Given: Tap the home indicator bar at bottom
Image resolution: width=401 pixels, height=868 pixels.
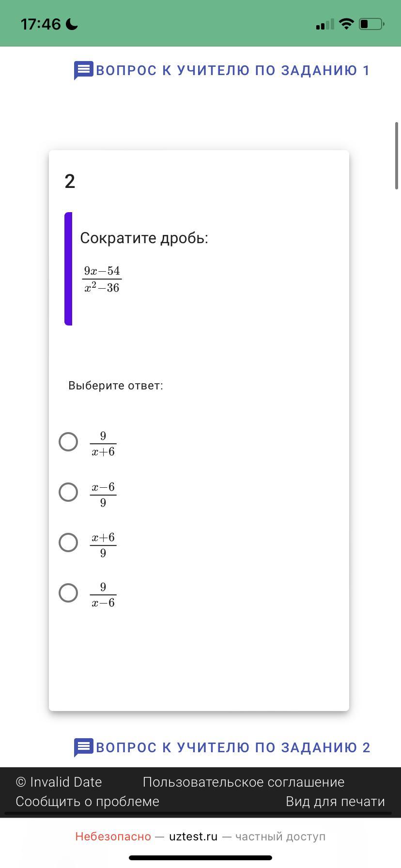Looking at the screenshot, I should (200, 858).
